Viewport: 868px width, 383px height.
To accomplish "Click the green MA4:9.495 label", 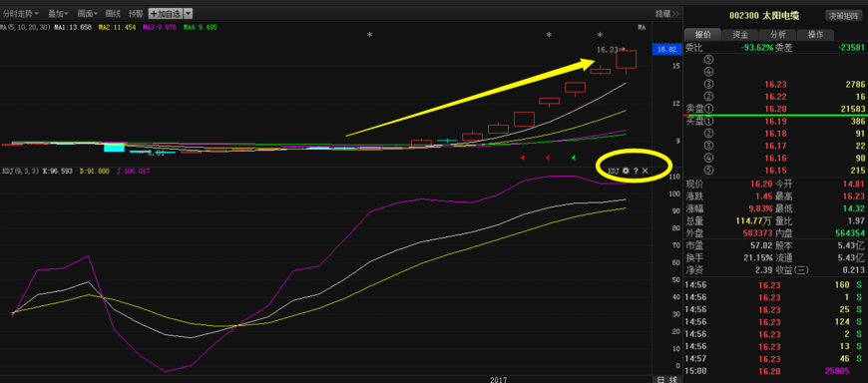I will point(201,27).
